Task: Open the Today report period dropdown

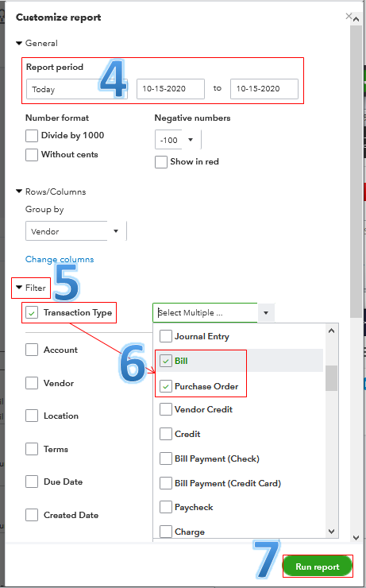Action: (x=77, y=89)
